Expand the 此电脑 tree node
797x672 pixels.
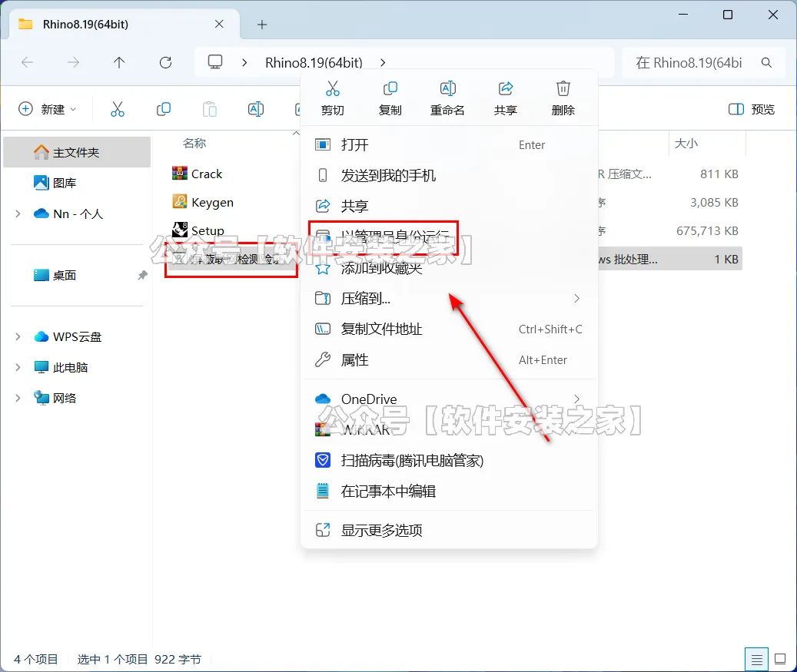point(18,367)
